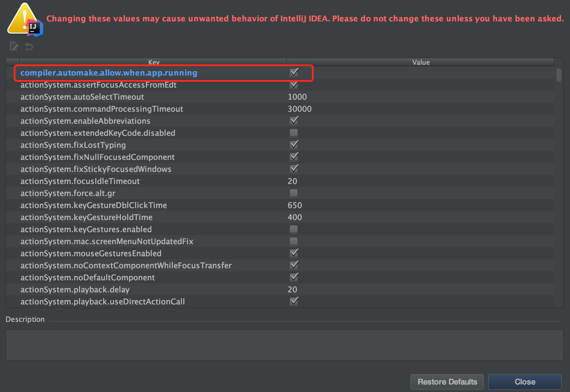Toggle actionSystem.assertFocusAccessFromEdt checkbox

(x=294, y=85)
